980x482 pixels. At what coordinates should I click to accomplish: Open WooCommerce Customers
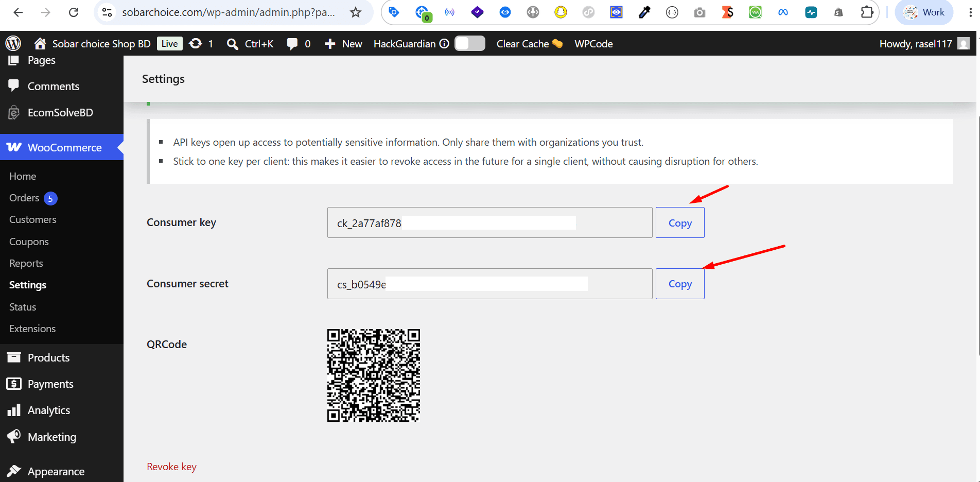coord(33,219)
